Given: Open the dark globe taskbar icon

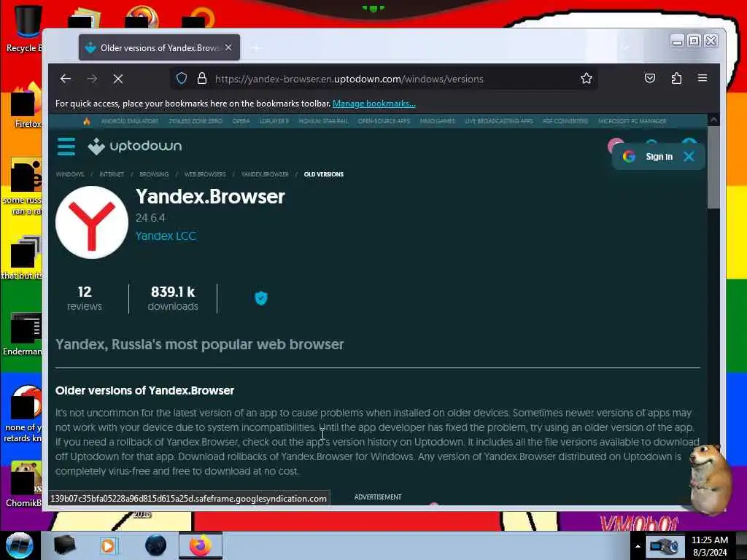Looking at the screenshot, I should pos(156,545).
